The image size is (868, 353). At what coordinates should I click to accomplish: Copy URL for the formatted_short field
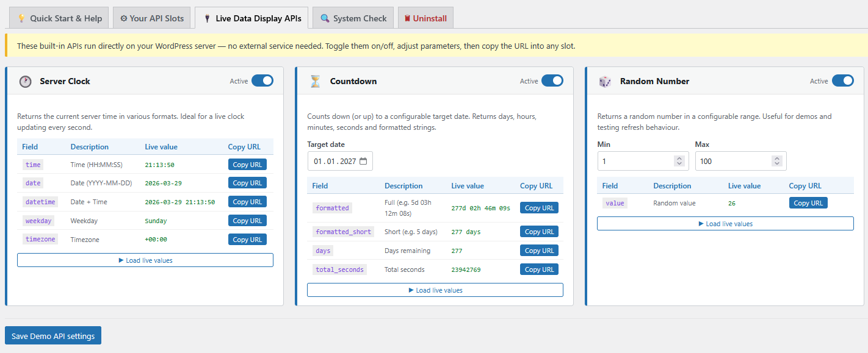pyautogui.click(x=539, y=232)
